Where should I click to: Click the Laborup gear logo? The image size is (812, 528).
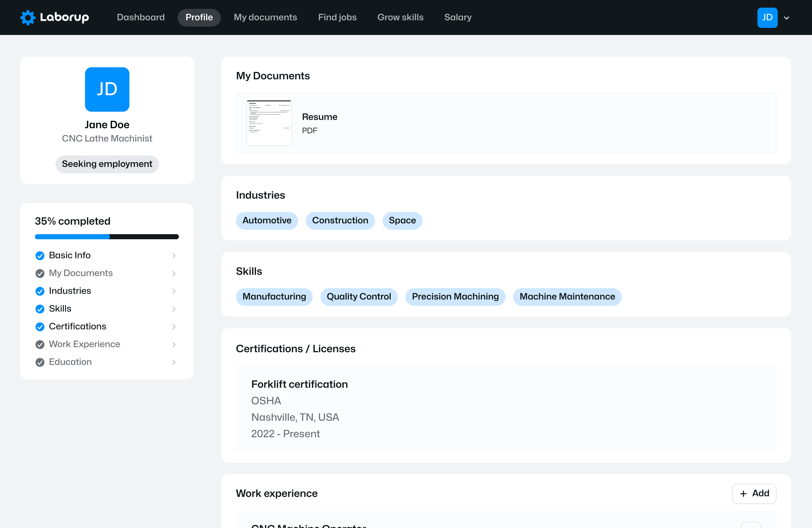[x=28, y=17]
